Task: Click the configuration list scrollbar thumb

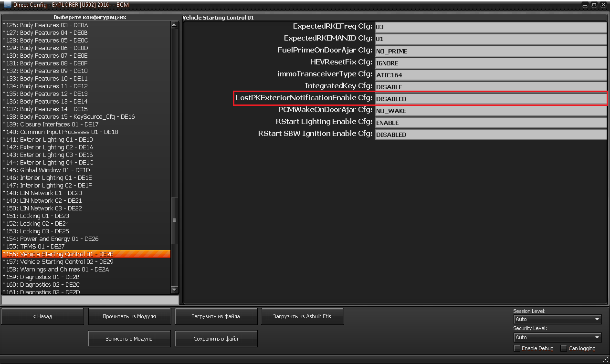Action: tap(174, 220)
